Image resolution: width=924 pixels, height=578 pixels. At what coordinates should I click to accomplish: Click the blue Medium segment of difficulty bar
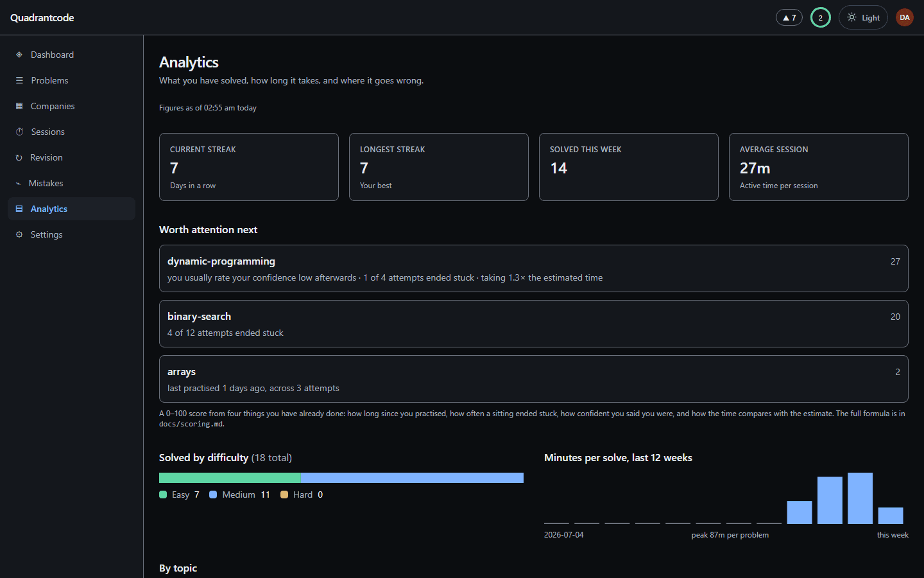click(412, 478)
